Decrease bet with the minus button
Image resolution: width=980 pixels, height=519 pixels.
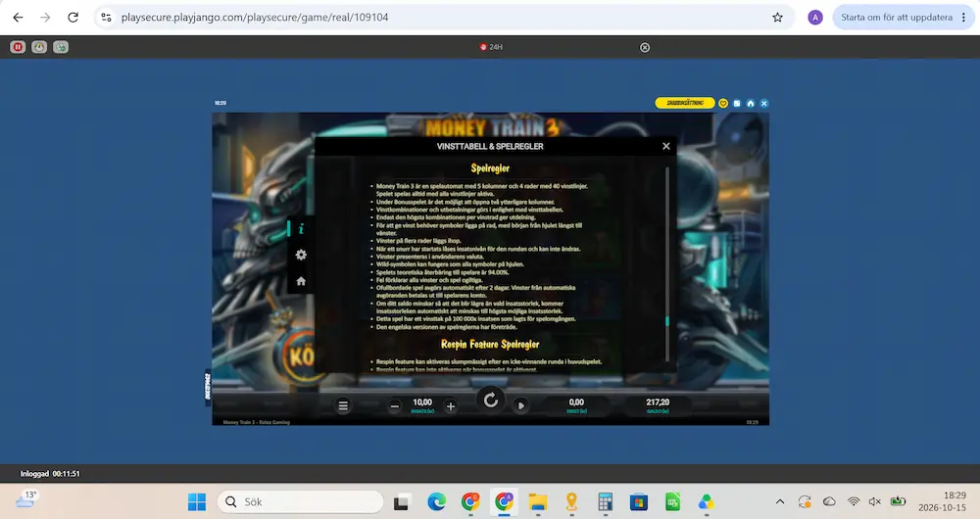[x=394, y=406]
